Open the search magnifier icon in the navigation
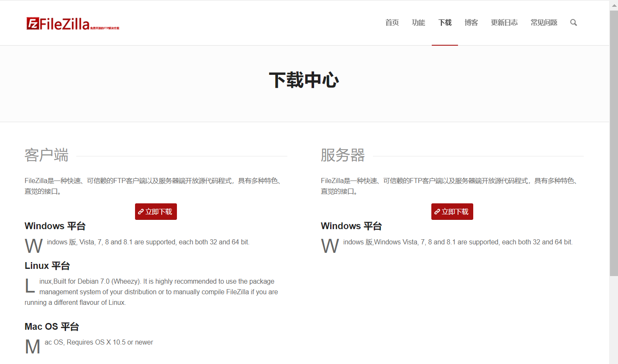The height and width of the screenshot is (364, 618). coord(574,22)
